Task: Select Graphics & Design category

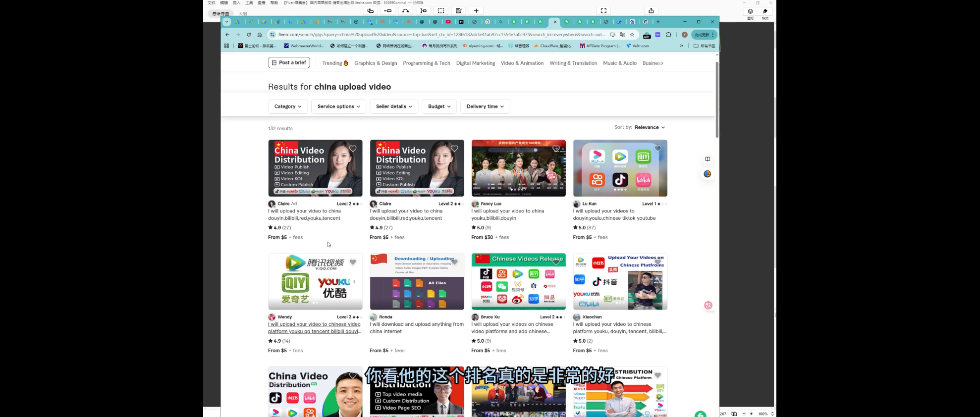Action: pos(376,63)
